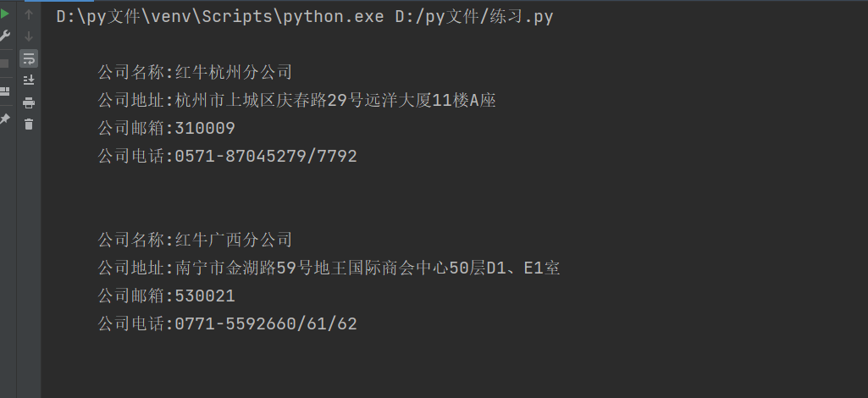Image resolution: width=868 pixels, height=398 pixels.
Task: Click the line 公司名称:红牛杭州分公司
Action: click(x=195, y=73)
